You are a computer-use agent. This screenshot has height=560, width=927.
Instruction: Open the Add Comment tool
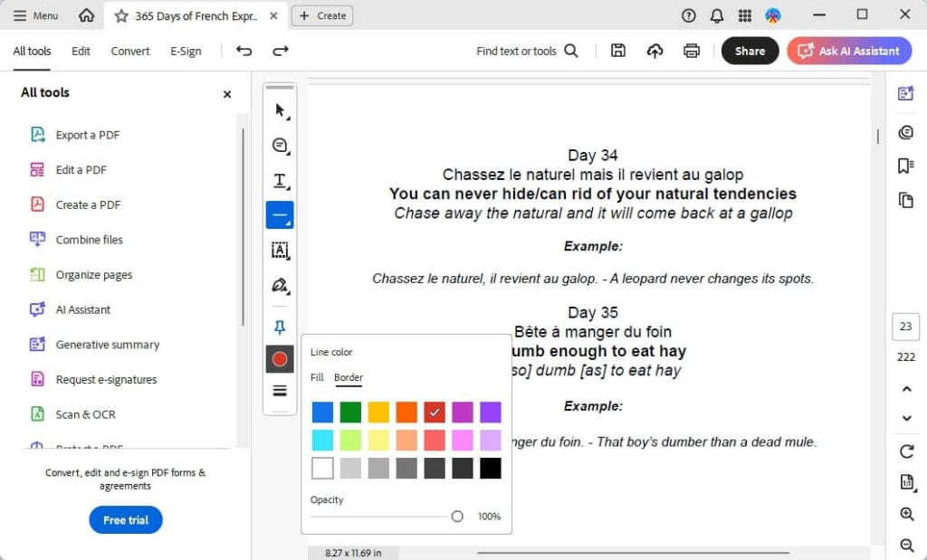click(280, 145)
